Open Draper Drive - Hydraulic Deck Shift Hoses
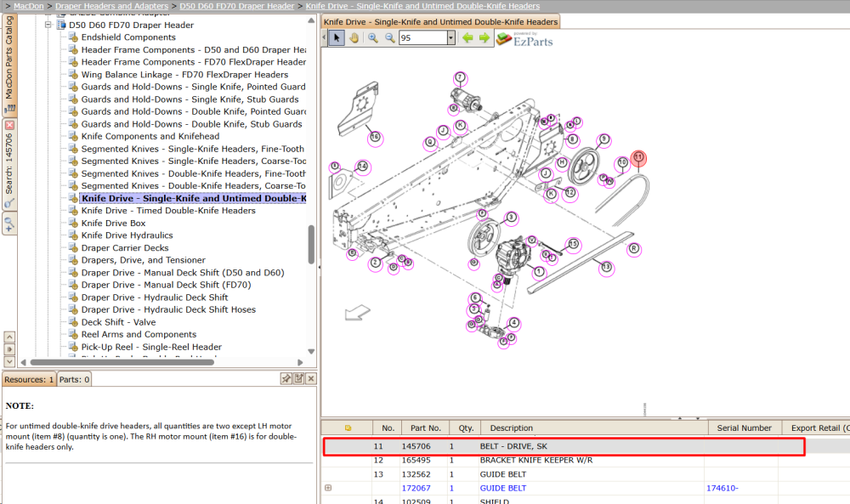 [168, 310]
